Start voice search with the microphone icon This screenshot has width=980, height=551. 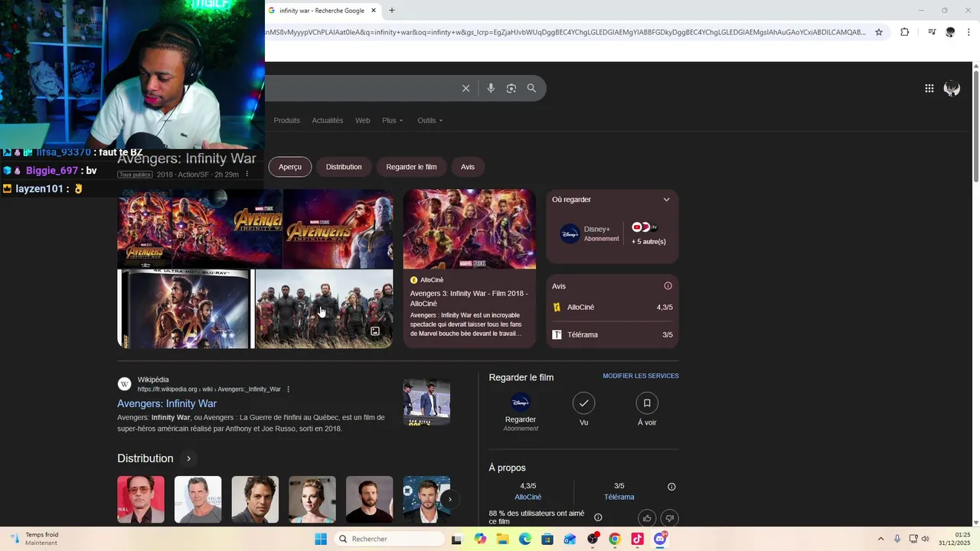[491, 88]
